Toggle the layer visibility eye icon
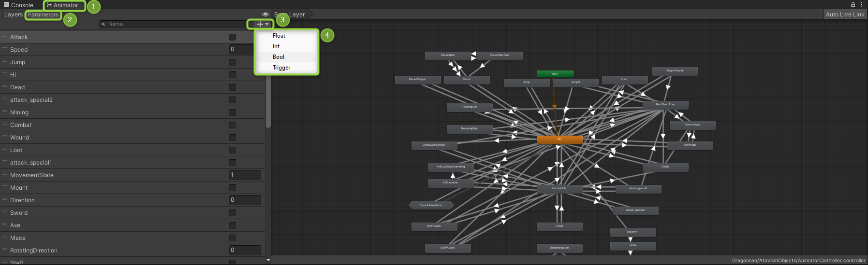 tap(265, 14)
